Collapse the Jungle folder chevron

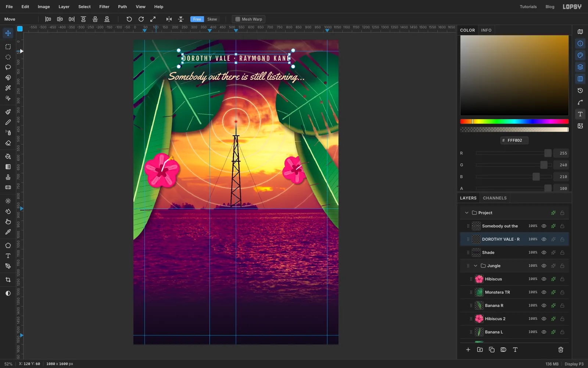point(476,266)
